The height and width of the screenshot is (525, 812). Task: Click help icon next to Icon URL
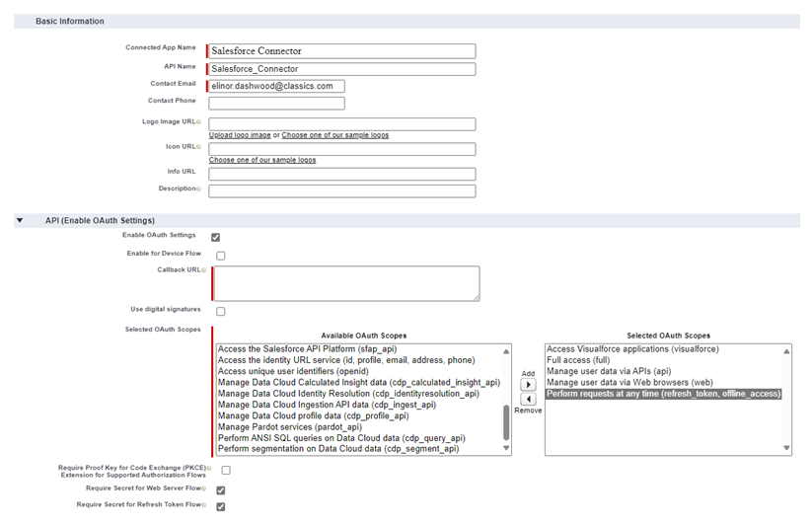pos(199,147)
